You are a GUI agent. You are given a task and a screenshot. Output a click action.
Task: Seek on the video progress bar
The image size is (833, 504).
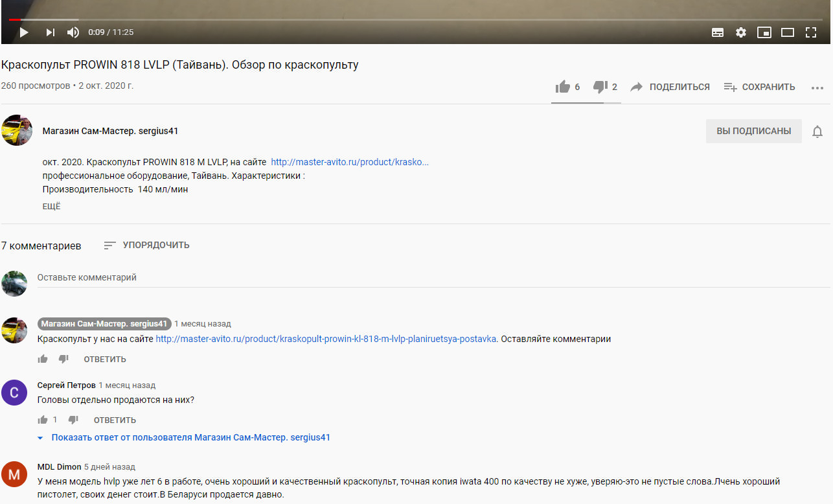coord(416,20)
